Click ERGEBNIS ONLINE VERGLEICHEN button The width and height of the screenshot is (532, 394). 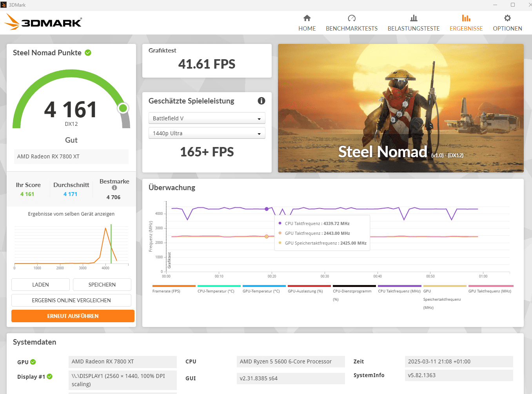(71, 300)
